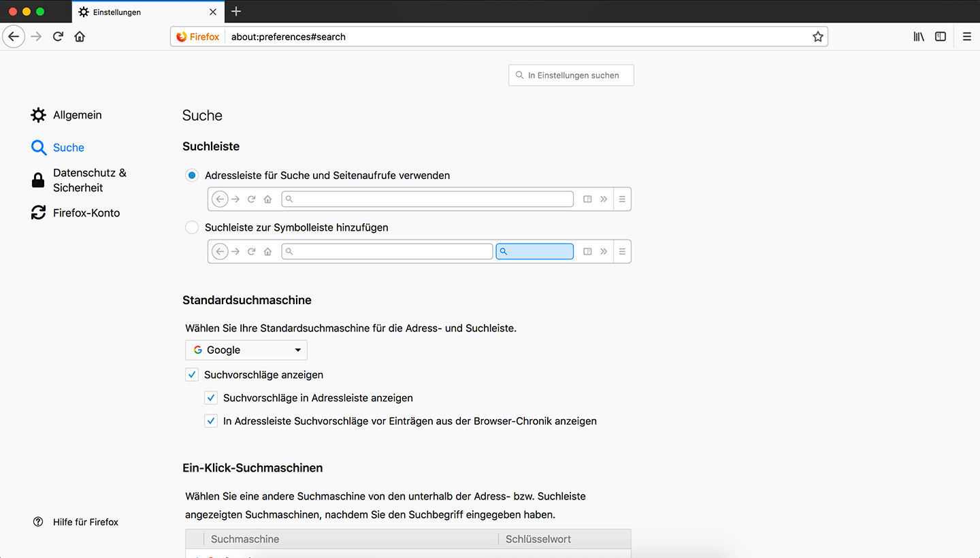Viewport: 980px width, 558px height.
Task: Click the Suchleiste section heading
Action: click(x=211, y=146)
